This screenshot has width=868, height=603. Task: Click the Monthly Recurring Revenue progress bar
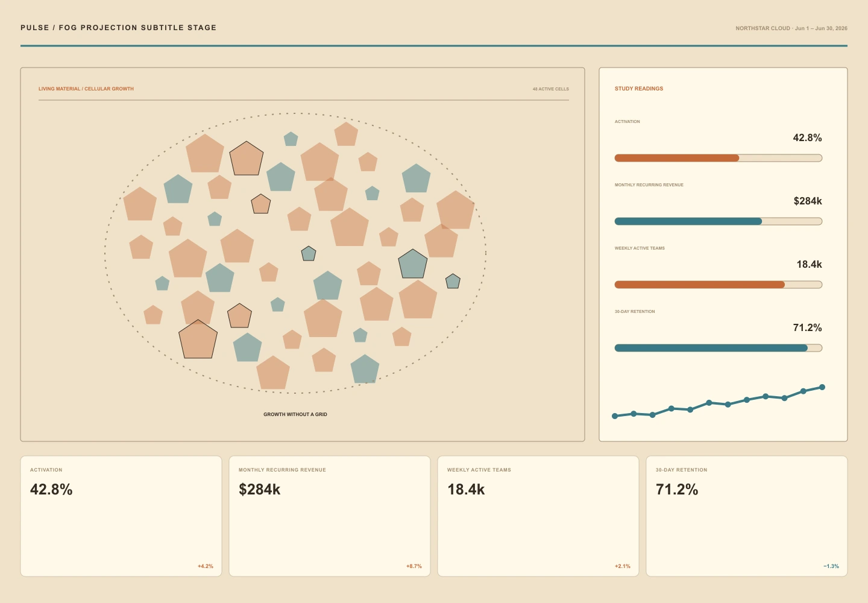(718, 221)
